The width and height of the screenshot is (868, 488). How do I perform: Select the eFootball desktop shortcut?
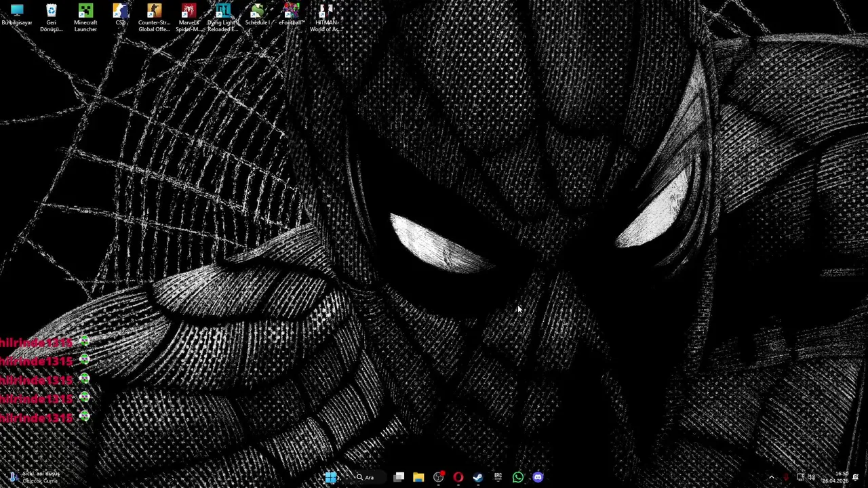click(292, 15)
